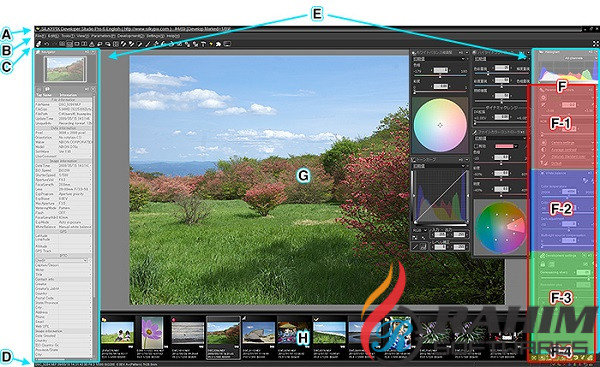
Task: Select the modern building thumbnail
Action: (x=259, y=332)
